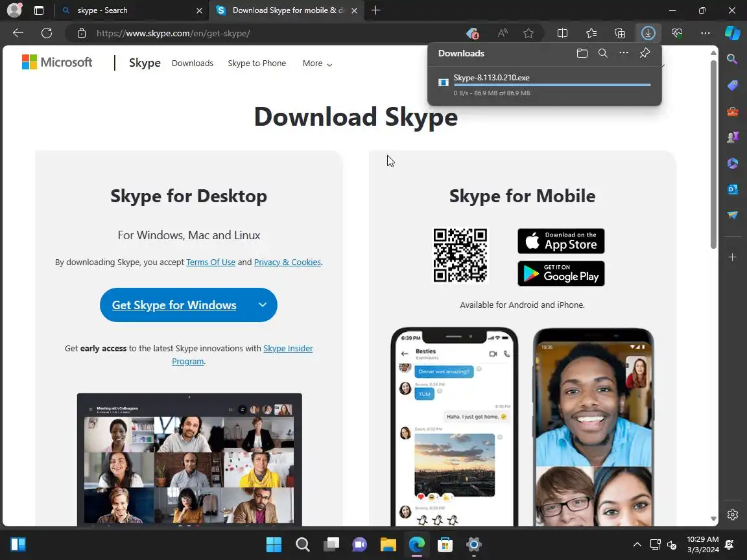Close the skype - Search tab

[x=199, y=10]
